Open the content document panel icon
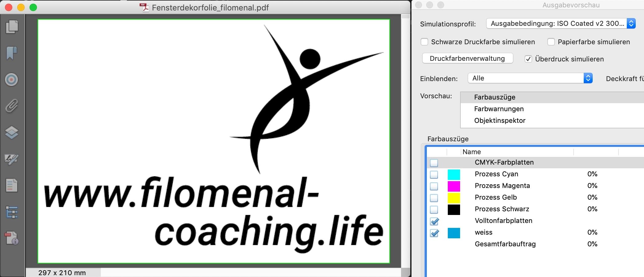Viewport: 644px width, 277px height. tap(12, 185)
